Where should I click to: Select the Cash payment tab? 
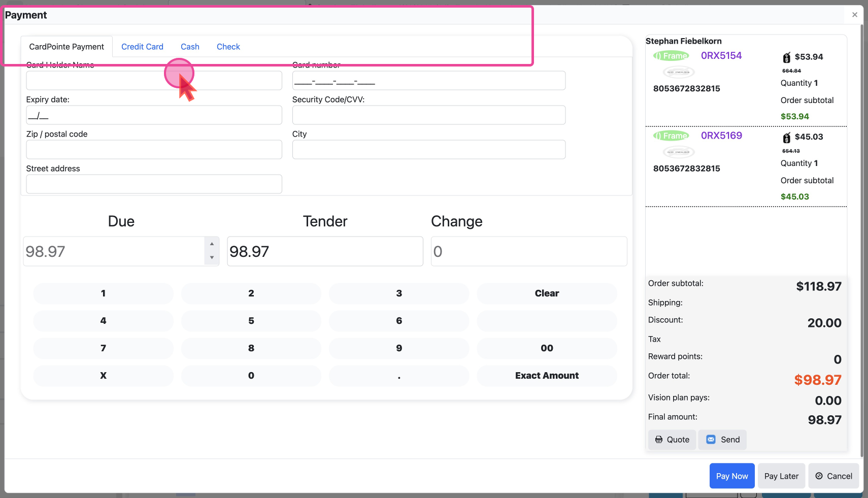click(190, 47)
